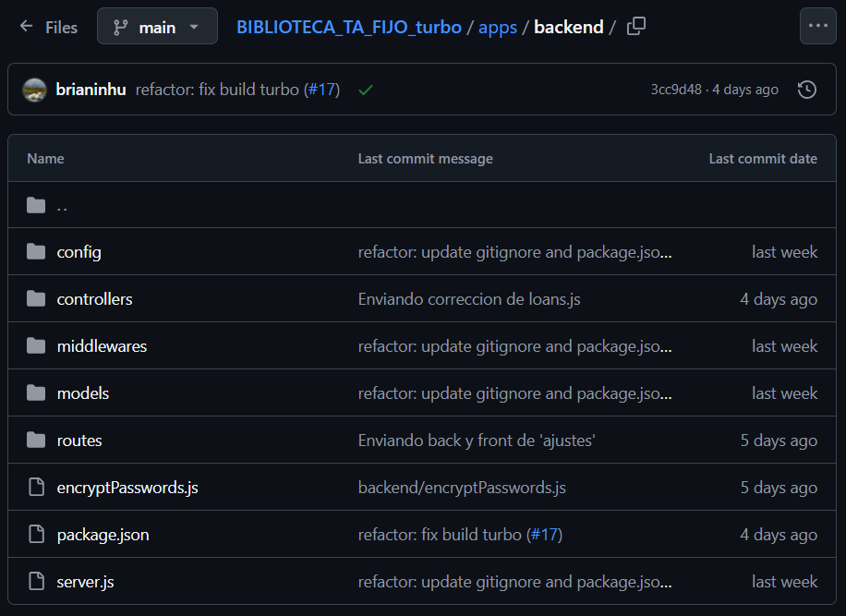Open the package.json file
The height and width of the screenshot is (616, 846).
tap(103, 535)
